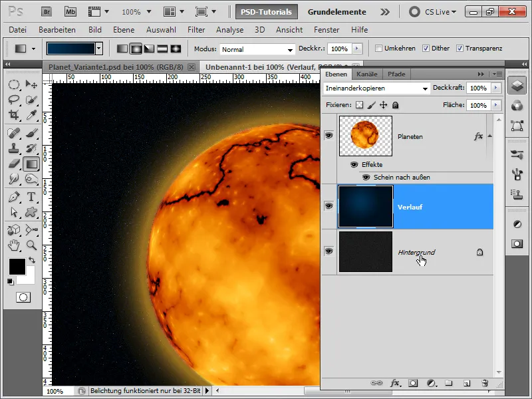Select Grundelemente workspace
The image size is (532, 399).
[336, 12]
